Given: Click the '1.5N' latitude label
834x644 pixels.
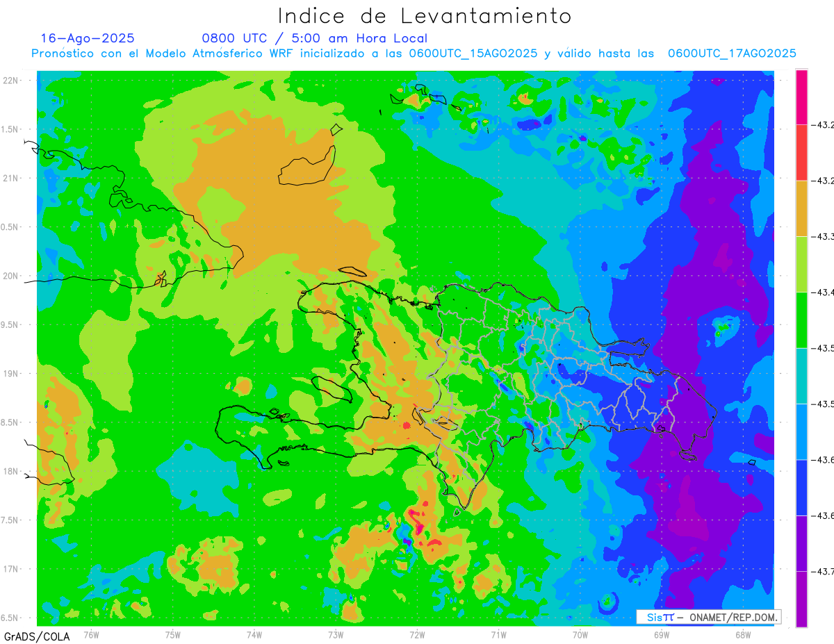Looking at the screenshot, I should point(9,129).
